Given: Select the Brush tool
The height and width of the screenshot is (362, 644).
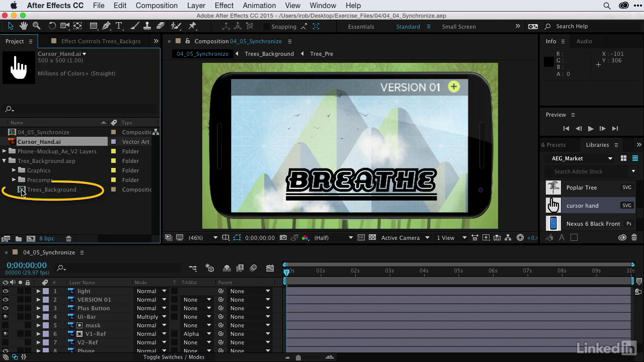Looking at the screenshot, I should tap(135, 26).
